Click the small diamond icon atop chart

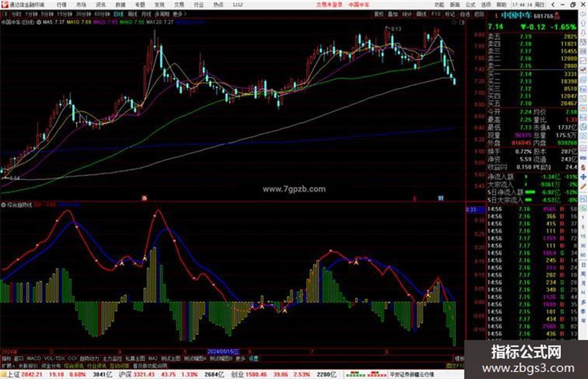454,22
